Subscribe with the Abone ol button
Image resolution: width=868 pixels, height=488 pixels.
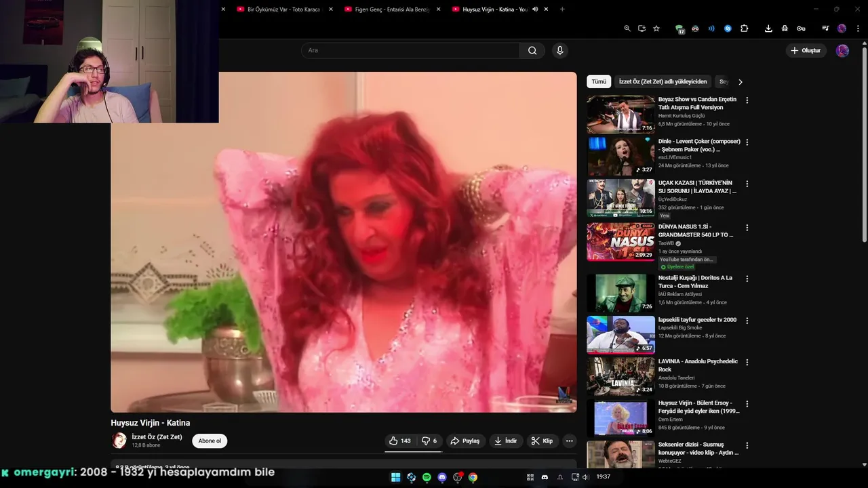pyautogui.click(x=210, y=441)
